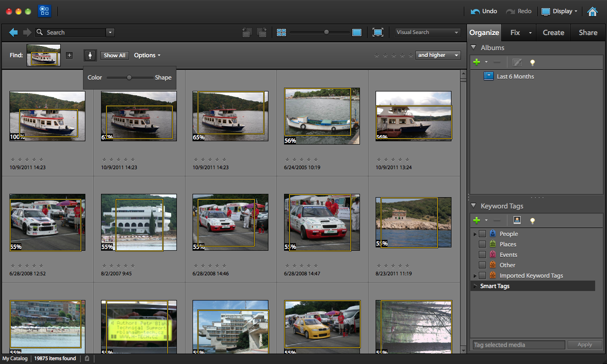Image resolution: width=607 pixels, height=364 pixels.
Task: Create new album with green plus
Action: [477, 62]
